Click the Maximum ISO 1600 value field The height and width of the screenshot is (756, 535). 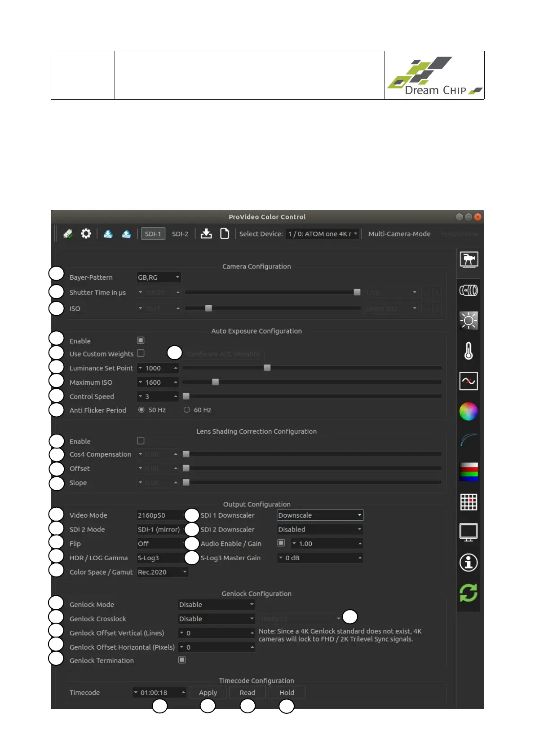[x=158, y=382]
